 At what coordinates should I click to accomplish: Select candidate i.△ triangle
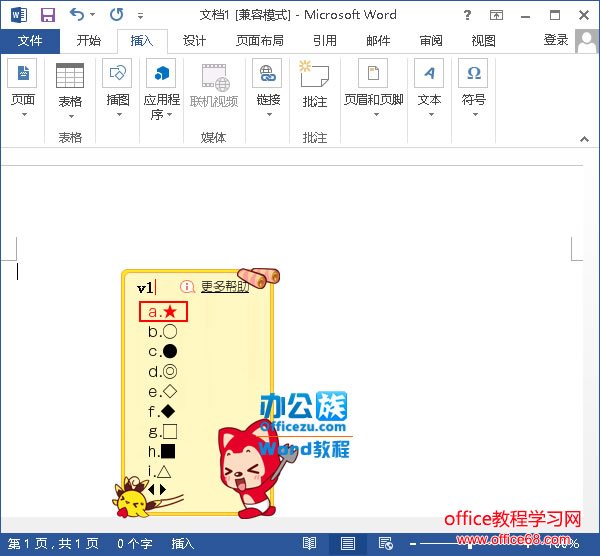tap(160, 471)
